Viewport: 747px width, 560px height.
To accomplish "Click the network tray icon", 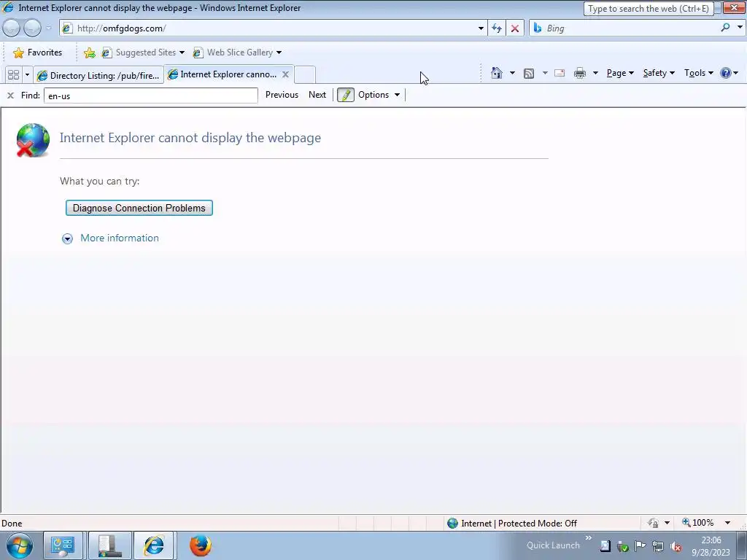I will pyautogui.click(x=658, y=547).
